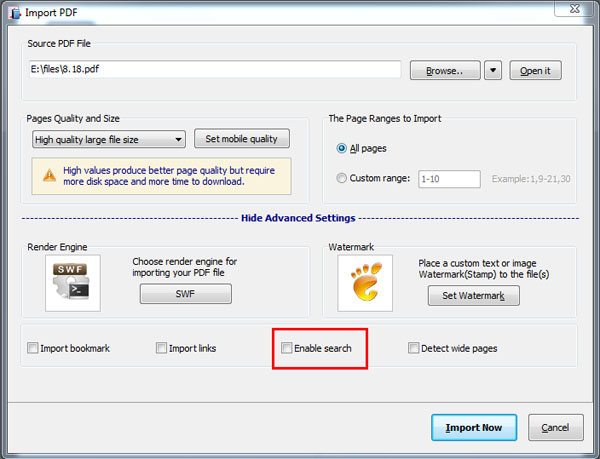Focus the custom range input field
The image size is (600, 459).
(x=449, y=179)
